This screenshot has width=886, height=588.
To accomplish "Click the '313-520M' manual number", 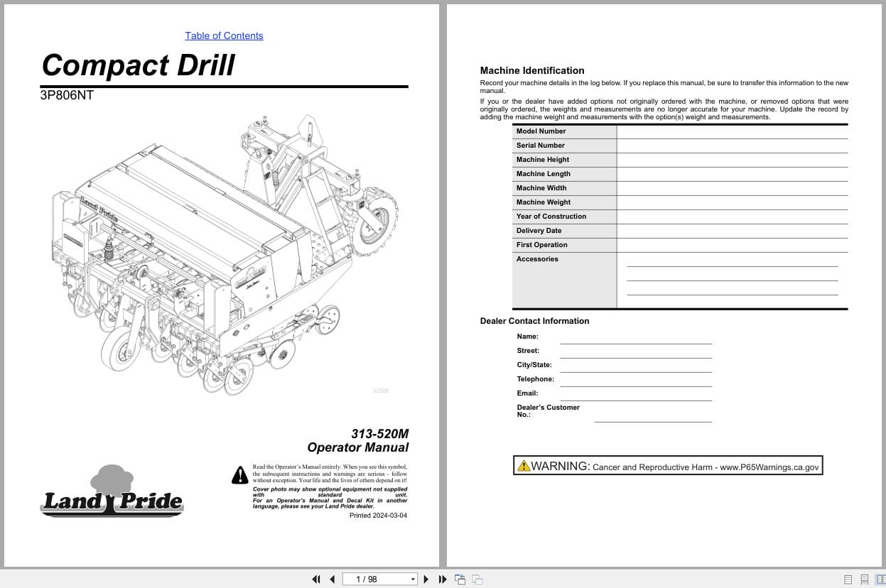I will pos(380,433).
